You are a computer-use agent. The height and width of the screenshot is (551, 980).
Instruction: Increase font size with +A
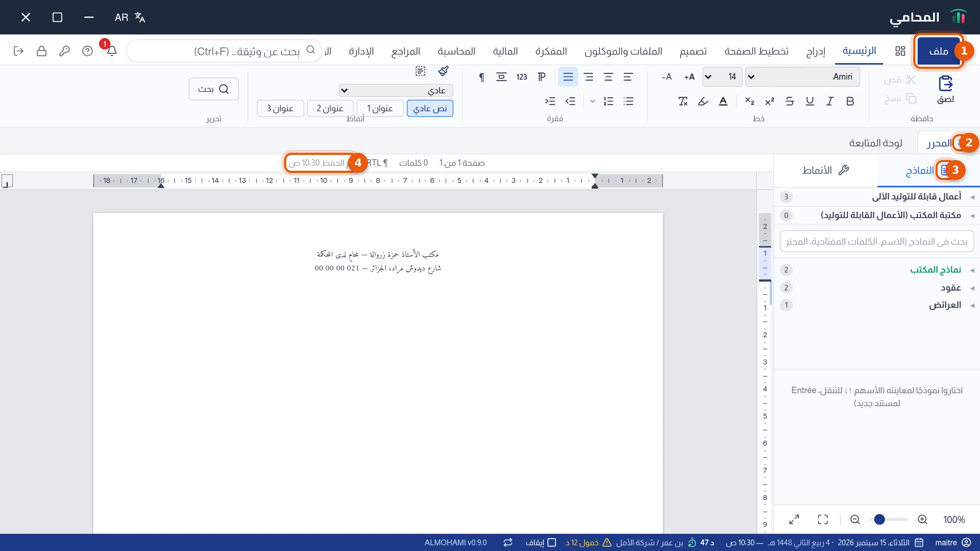pyautogui.click(x=689, y=77)
